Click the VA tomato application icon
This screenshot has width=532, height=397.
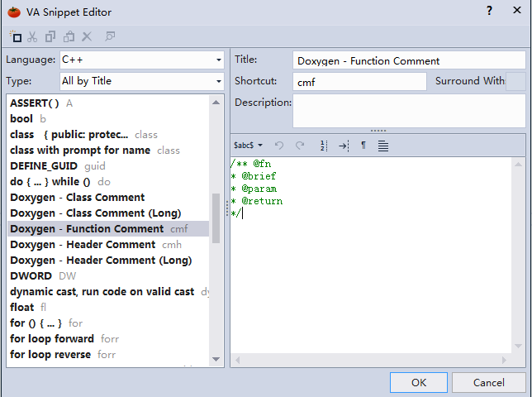pos(14,12)
